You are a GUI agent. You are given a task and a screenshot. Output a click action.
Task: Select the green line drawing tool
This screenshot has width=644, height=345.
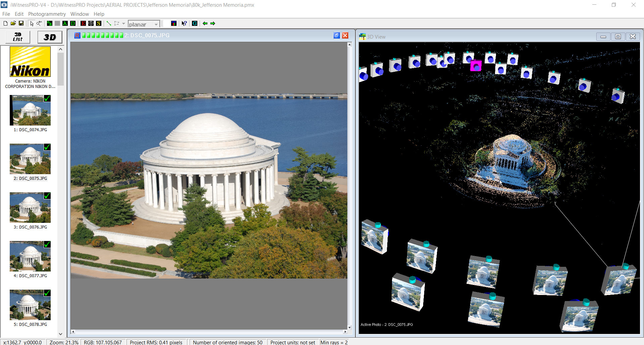tap(109, 23)
